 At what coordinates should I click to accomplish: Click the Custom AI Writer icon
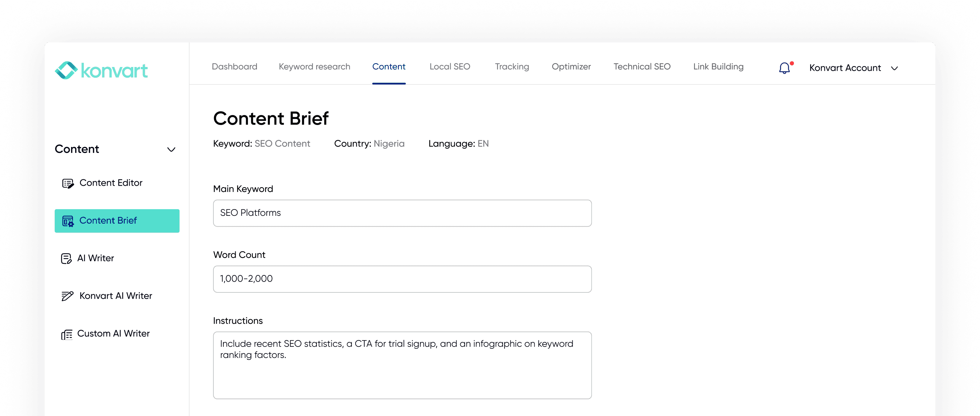point(67,334)
